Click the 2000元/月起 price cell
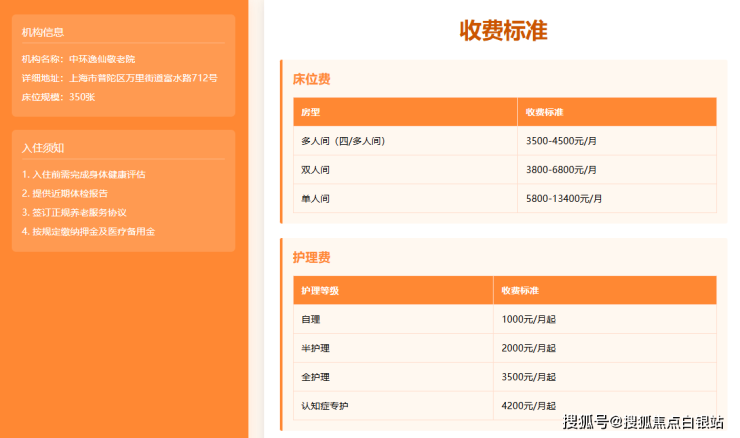This screenshot has width=740, height=438. [605, 348]
